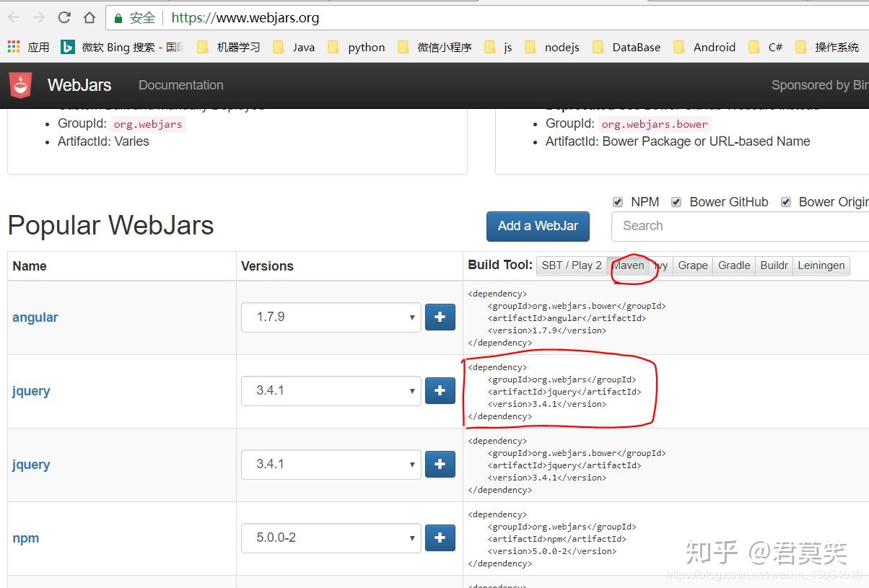Click the plus icon for npm 5.0.0-2

pyautogui.click(x=440, y=537)
